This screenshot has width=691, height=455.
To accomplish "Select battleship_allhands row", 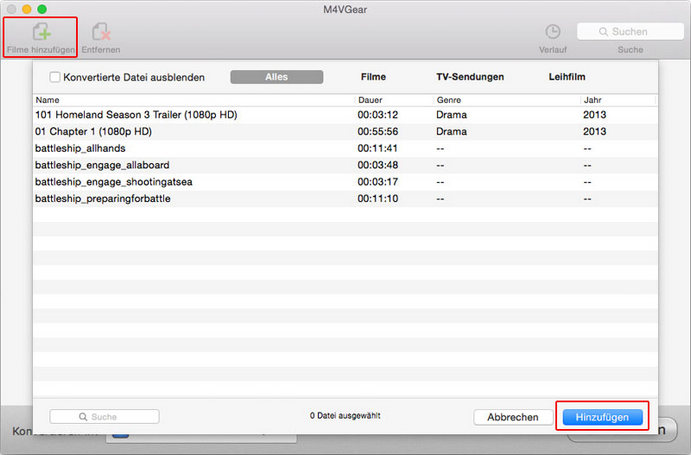I will click(x=345, y=149).
